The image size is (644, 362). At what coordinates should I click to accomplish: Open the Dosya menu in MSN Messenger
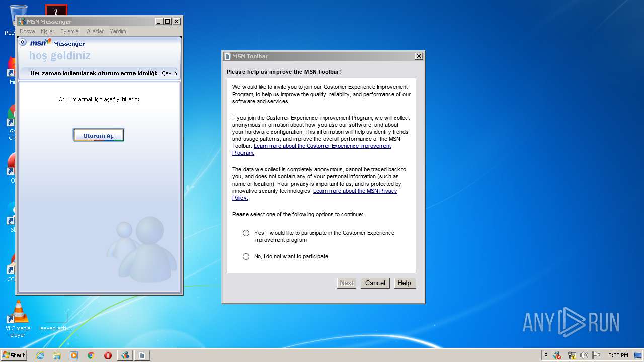point(27,31)
